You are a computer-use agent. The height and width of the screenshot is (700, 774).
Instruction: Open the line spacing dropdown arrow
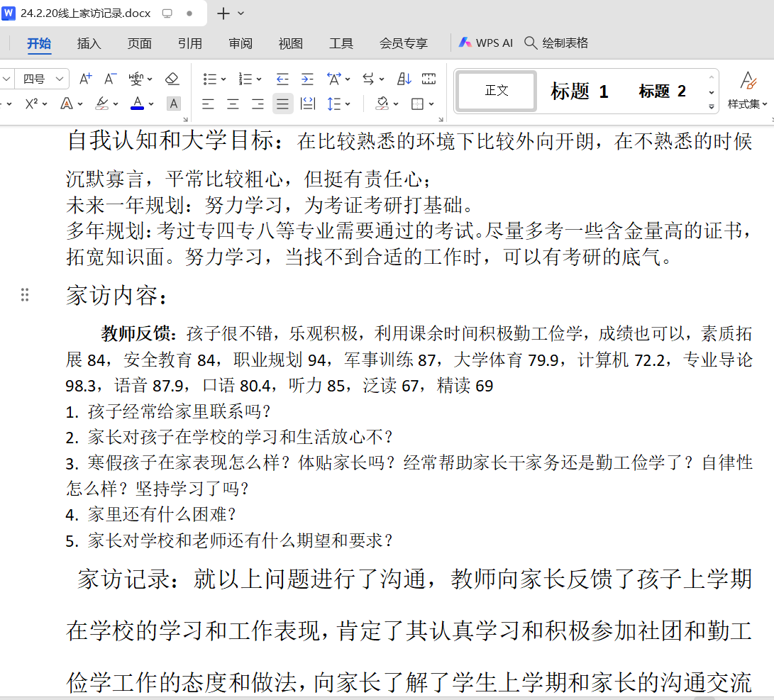pyautogui.click(x=348, y=104)
